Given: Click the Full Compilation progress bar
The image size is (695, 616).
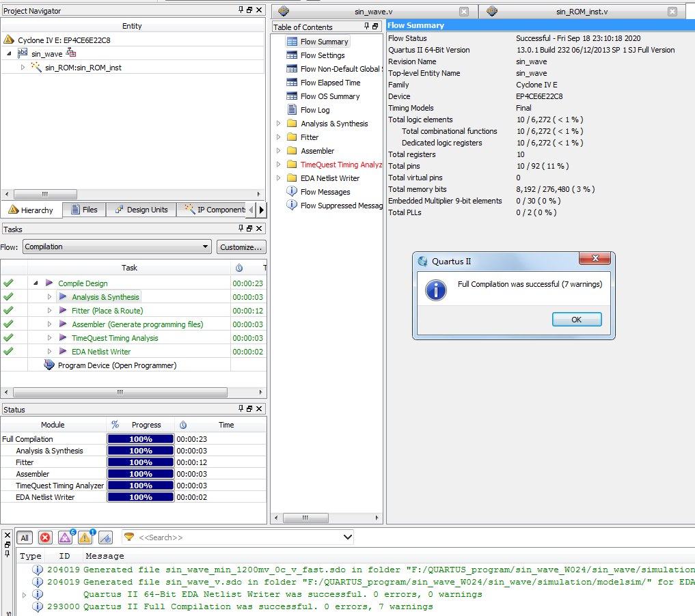Looking at the screenshot, I should pos(141,439).
